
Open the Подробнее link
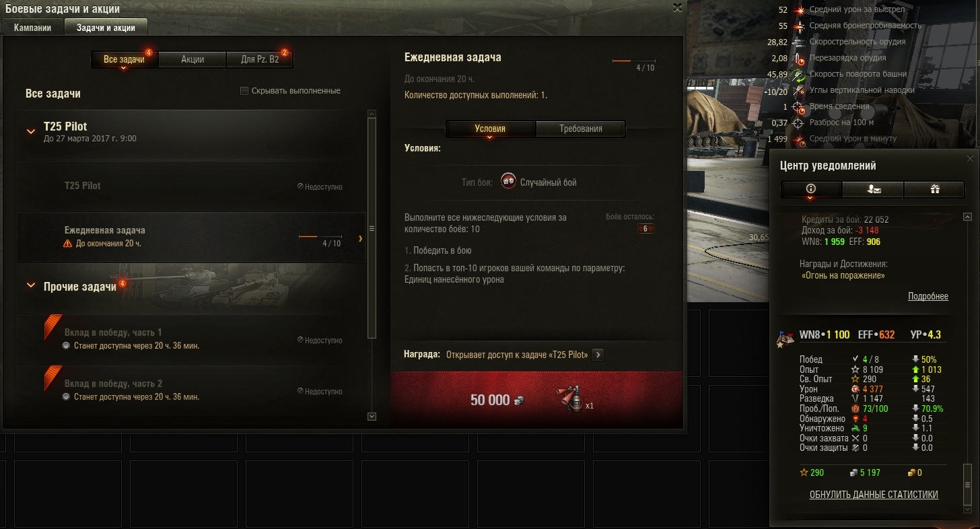tap(928, 296)
